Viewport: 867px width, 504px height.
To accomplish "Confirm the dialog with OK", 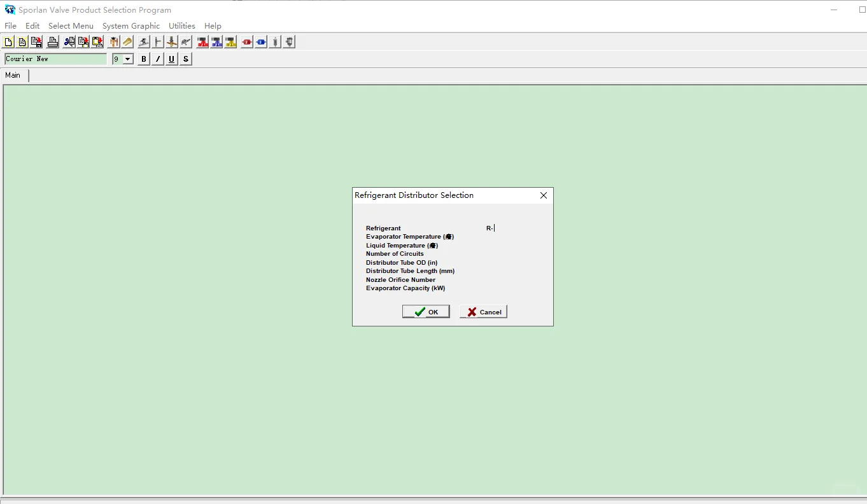I will coord(426,312).
